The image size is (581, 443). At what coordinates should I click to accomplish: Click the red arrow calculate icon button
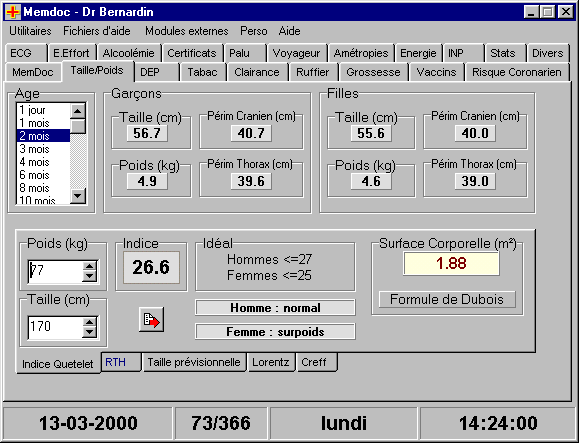click(151, 320)
